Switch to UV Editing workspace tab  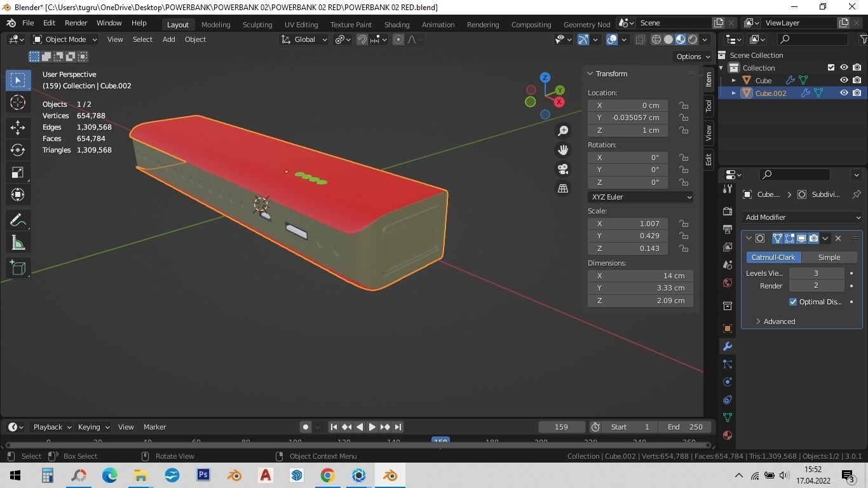[x=301, y=24]
